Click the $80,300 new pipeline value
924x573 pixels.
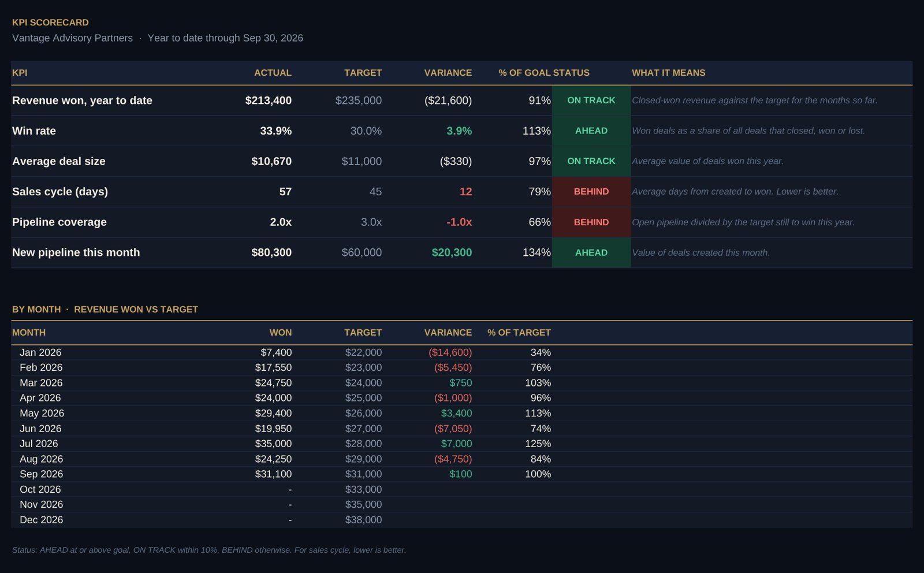(271, 252)
